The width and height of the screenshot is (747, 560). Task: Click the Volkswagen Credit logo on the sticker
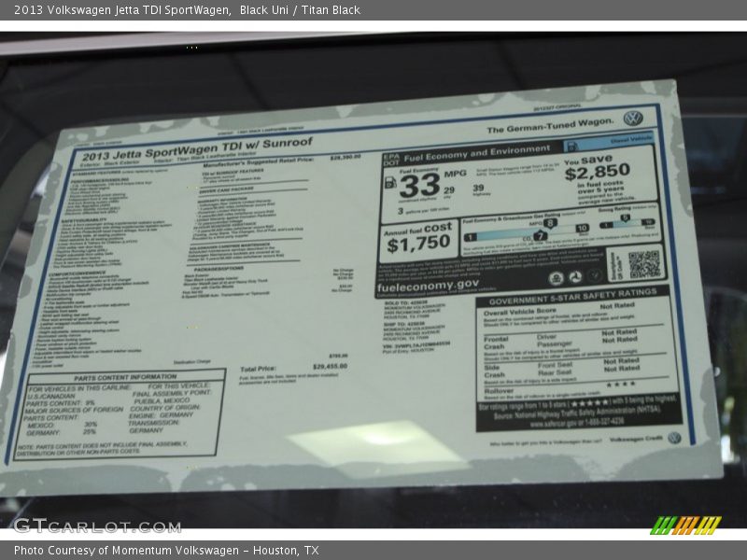pyautogui.click(x=674, y=438)
